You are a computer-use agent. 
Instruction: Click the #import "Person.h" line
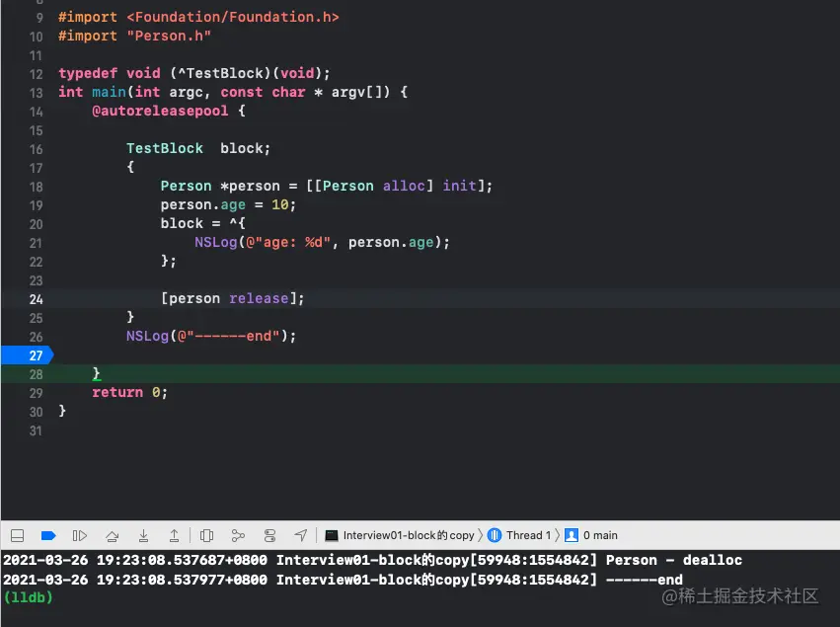point(134,36)
